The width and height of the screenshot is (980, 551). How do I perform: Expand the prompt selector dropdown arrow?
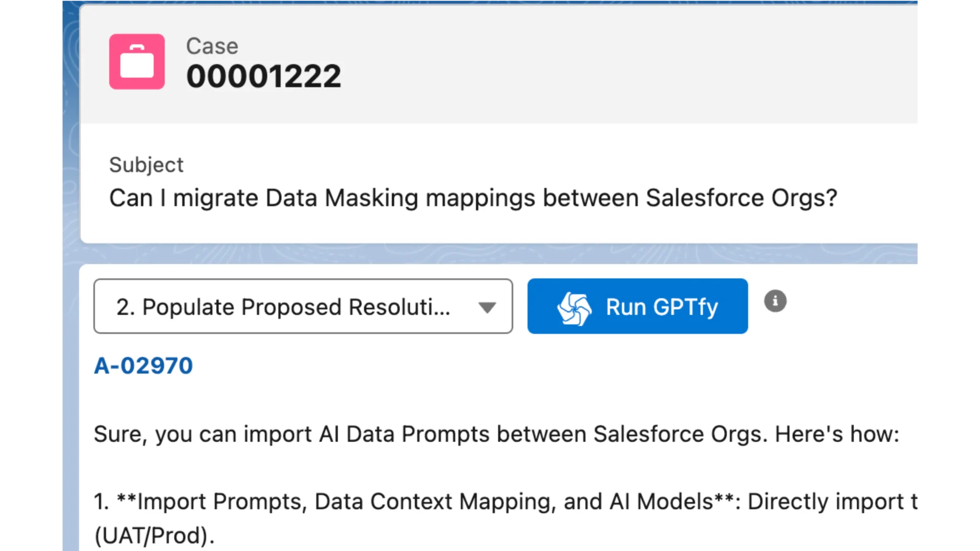tap(487, 307)
